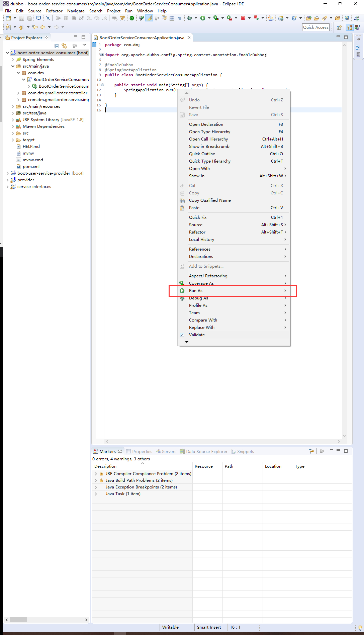Select the service-interfaces project
This screenshot has height=635, width=364.
click(x=34, y=187)
